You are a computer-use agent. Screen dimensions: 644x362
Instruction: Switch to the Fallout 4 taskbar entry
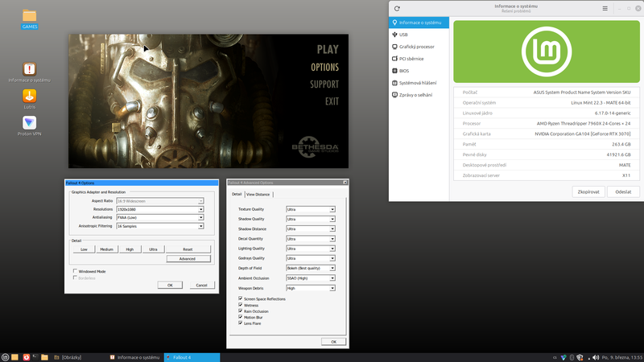click(x=192, y=357)
